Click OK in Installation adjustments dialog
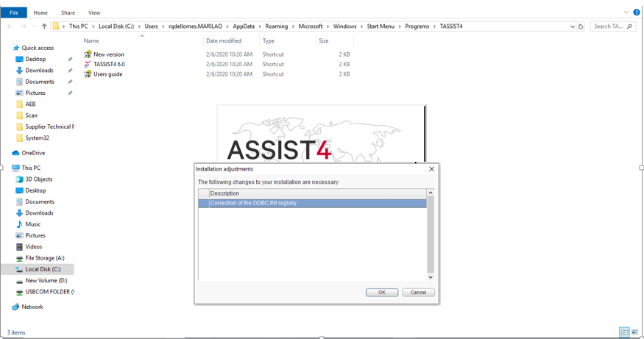The image size is (644, 339). click(x=381, y=293)
